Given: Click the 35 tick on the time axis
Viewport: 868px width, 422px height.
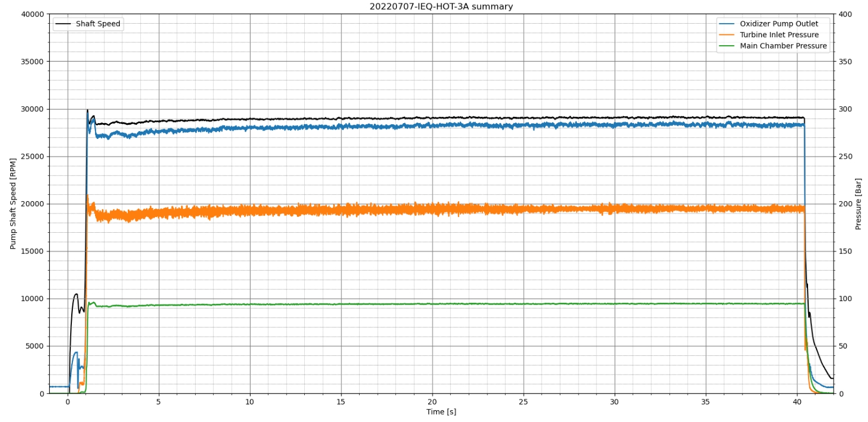Looking at the screenshot, I should 706,402.
